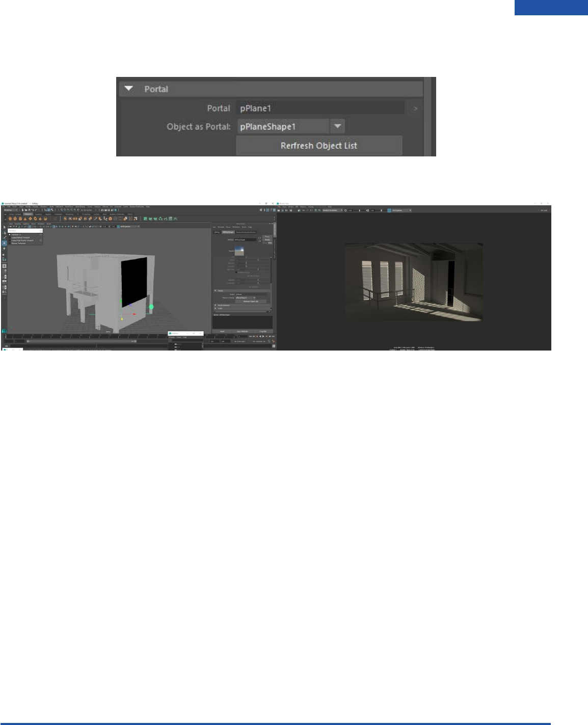
Task: Choose Legacy High Quality Viewport entry
Action: pos(25,240)
